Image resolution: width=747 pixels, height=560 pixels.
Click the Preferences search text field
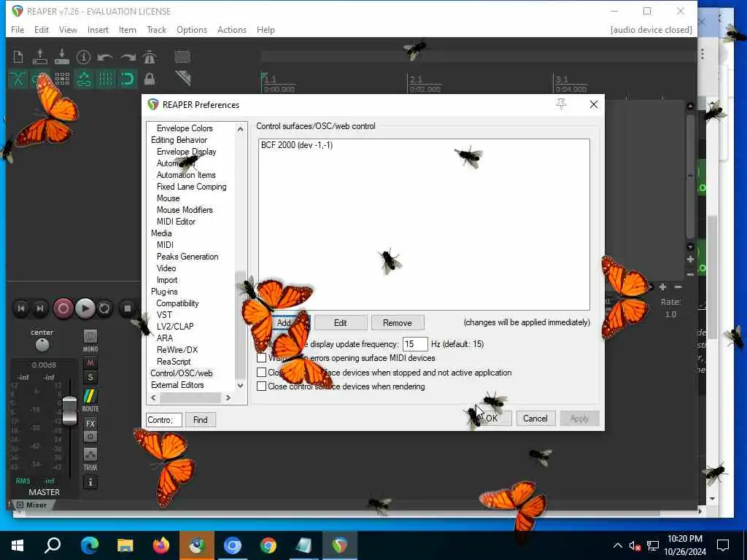(x=164, y=419)
